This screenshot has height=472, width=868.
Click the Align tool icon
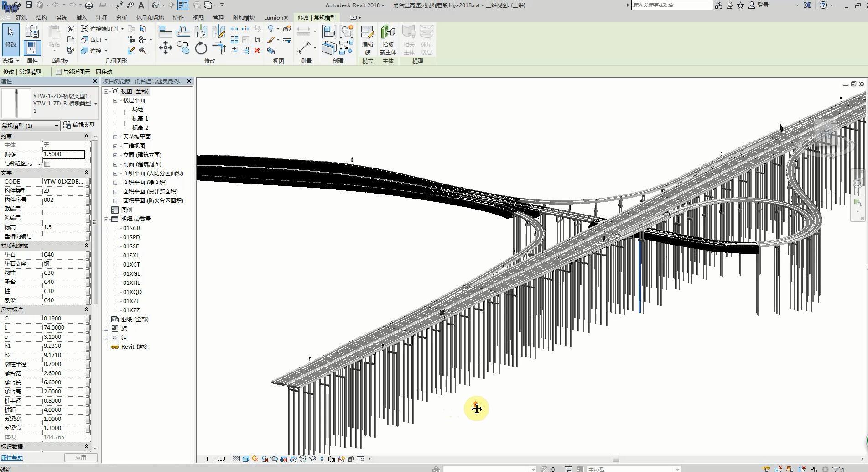[165, 31]
